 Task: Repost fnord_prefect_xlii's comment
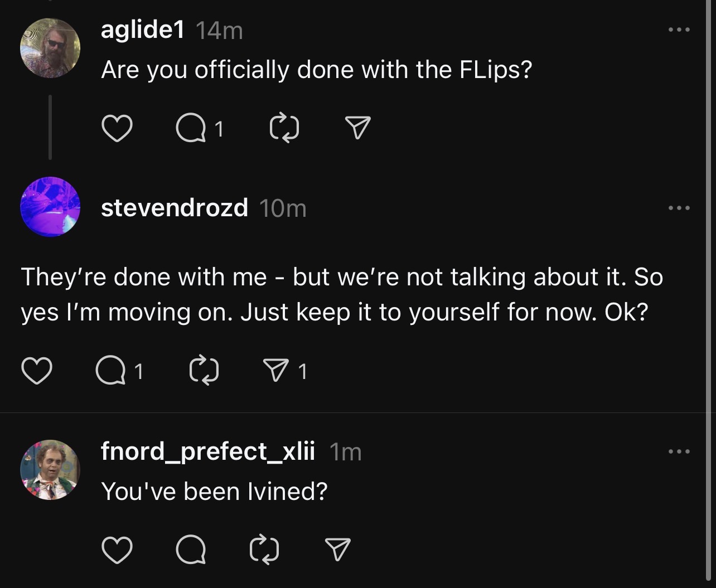point(264,550)
